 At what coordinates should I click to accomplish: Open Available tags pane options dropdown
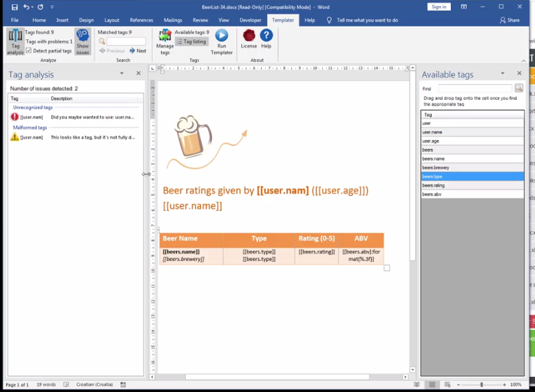point(502,74)
